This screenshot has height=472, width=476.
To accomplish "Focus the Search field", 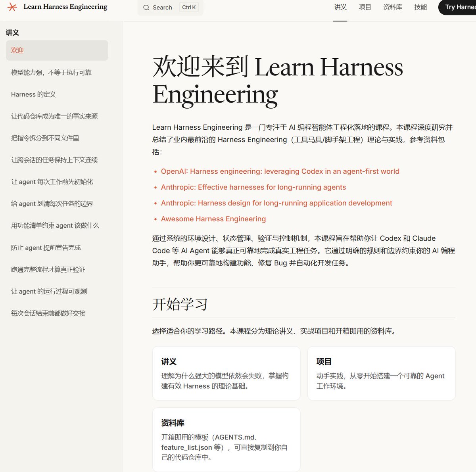I will [171, 8].
